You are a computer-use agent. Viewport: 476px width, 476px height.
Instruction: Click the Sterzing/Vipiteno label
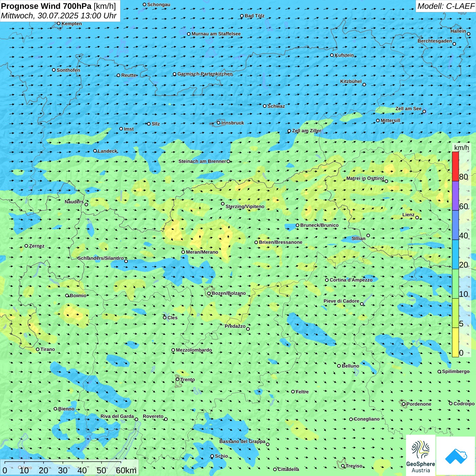click(x=245, y=206)
